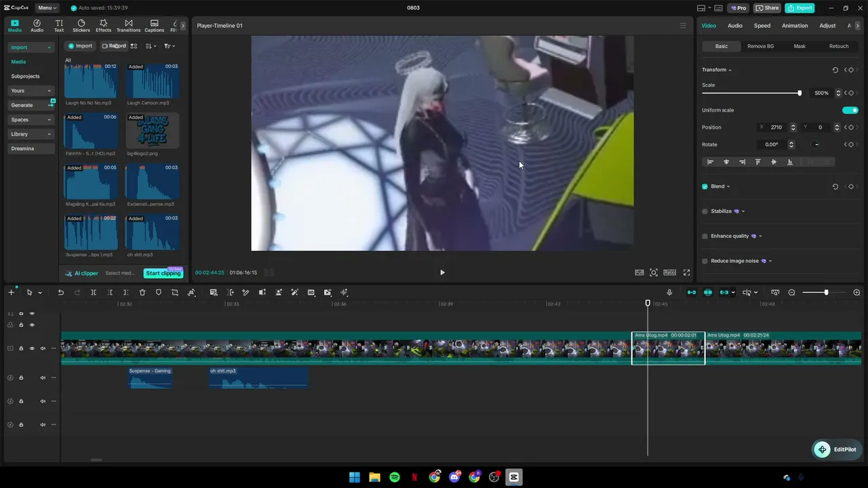The width and height of the screenshot is (868, 488).
Task: Click the Windows Start button
Action: [355, 477]
